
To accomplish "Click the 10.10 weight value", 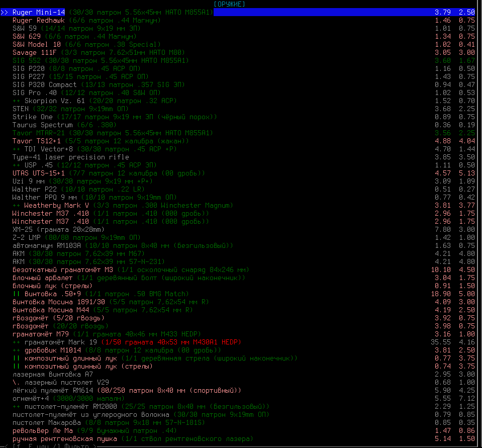I will pos(441,270).
